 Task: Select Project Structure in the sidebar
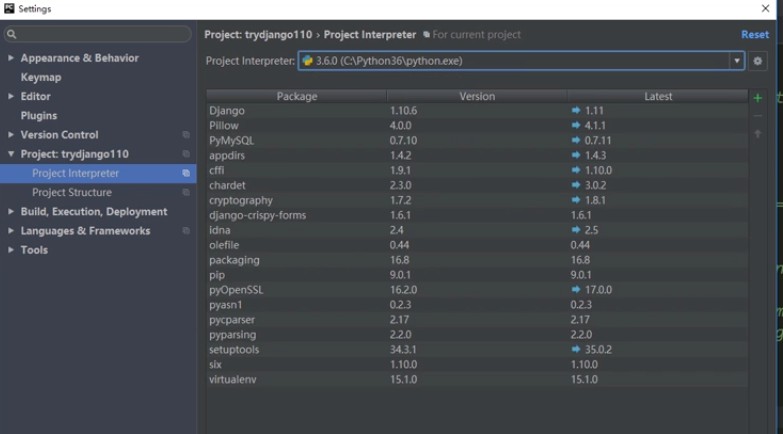71,192
